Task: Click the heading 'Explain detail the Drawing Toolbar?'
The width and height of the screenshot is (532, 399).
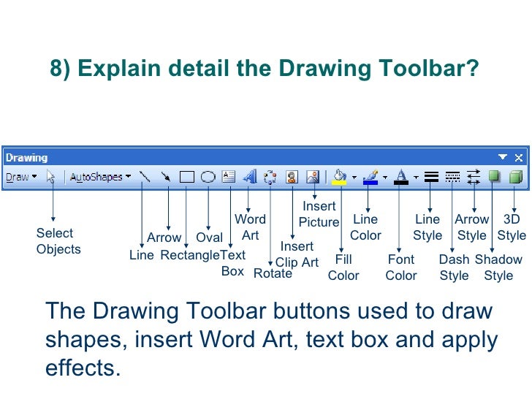Action: 278,68
